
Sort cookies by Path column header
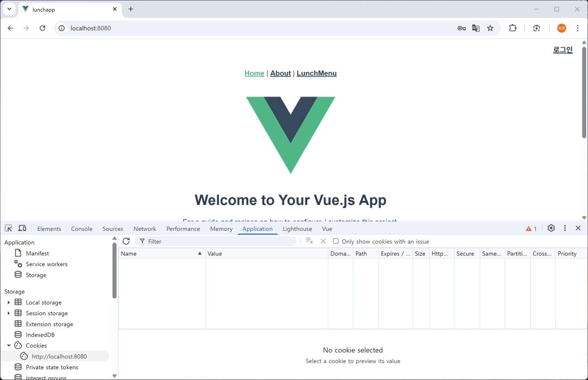tap(366, 254)
